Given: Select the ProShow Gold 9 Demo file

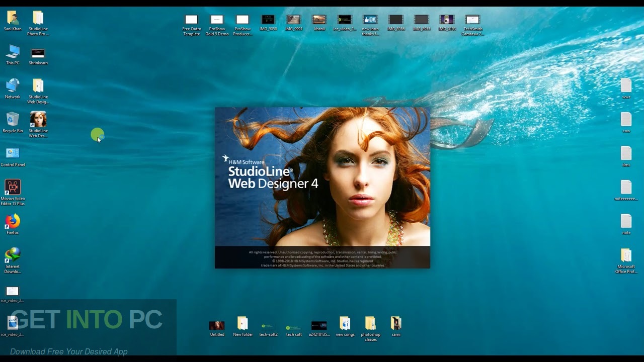Looking at the screenshot, I should point(217,20).
